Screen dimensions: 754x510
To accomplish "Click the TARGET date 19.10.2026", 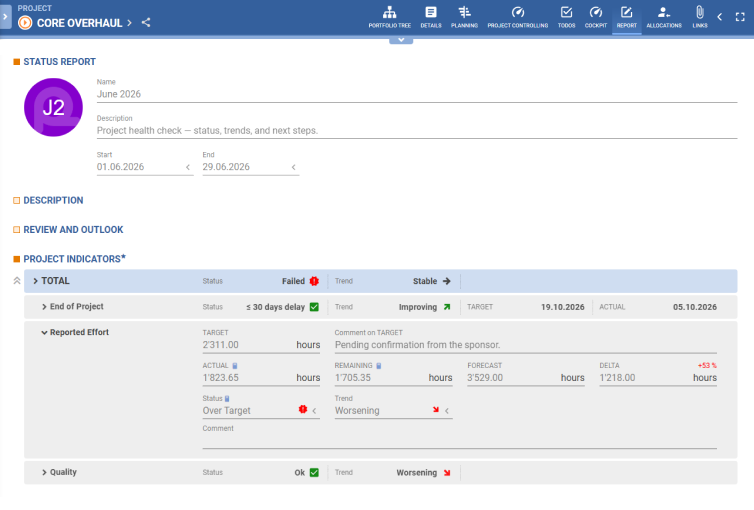I will [x=563, y=307].
